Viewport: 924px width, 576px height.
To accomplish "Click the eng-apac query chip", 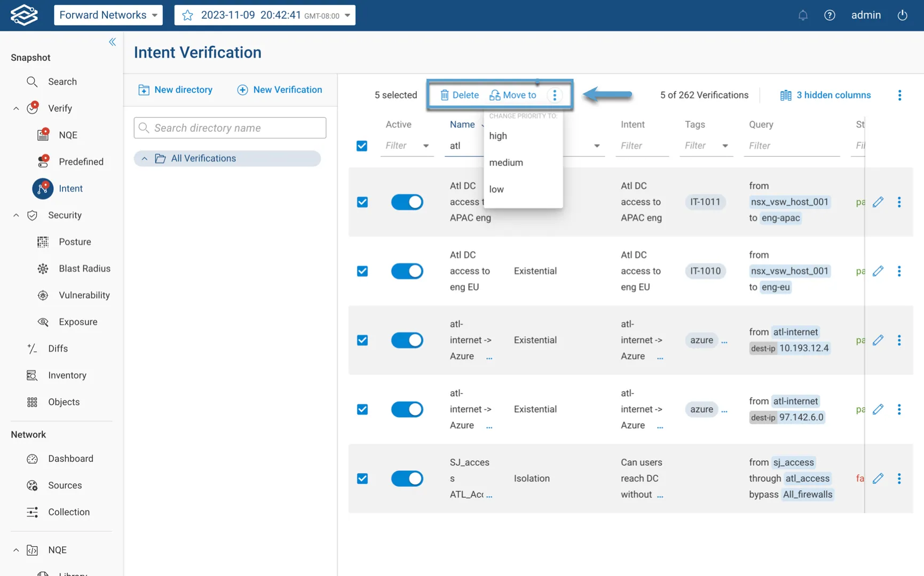I will (780, 218).
